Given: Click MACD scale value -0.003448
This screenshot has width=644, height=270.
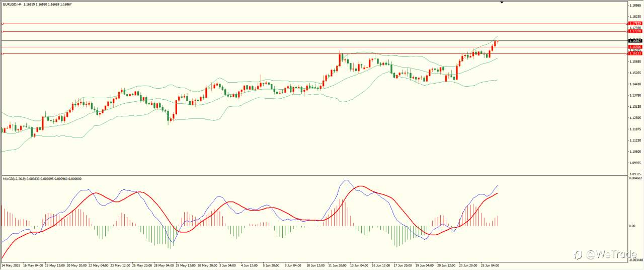Looking at the screenshot, I should click(635, 260).
